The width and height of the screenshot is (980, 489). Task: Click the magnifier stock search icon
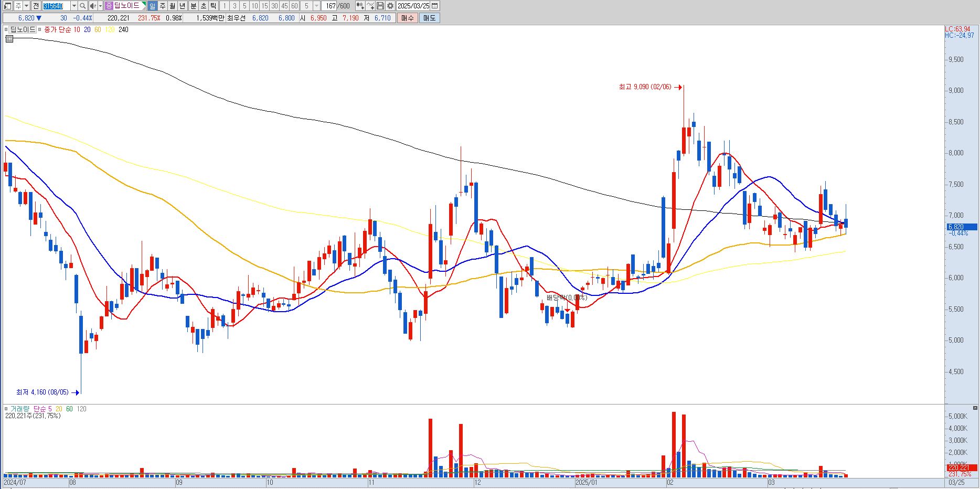click(83, 6)
